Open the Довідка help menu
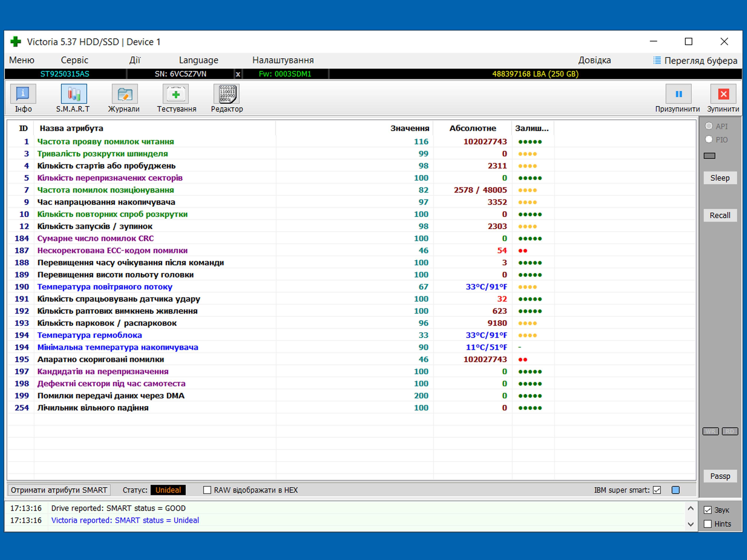Image resolution: width=747 pixels, height=560 pixels. (594, 60)
